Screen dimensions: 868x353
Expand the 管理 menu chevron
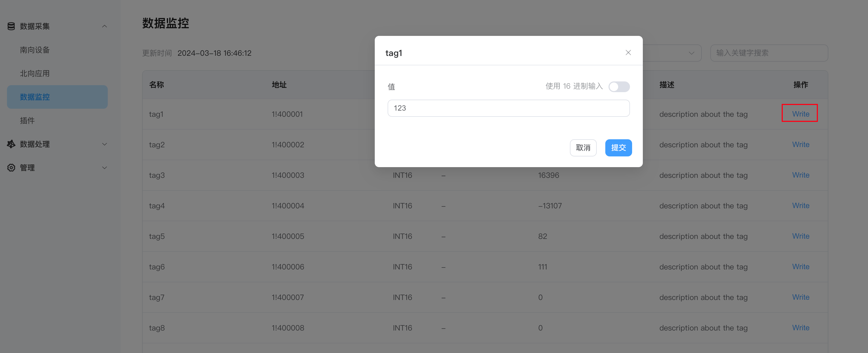click(105, 168)
